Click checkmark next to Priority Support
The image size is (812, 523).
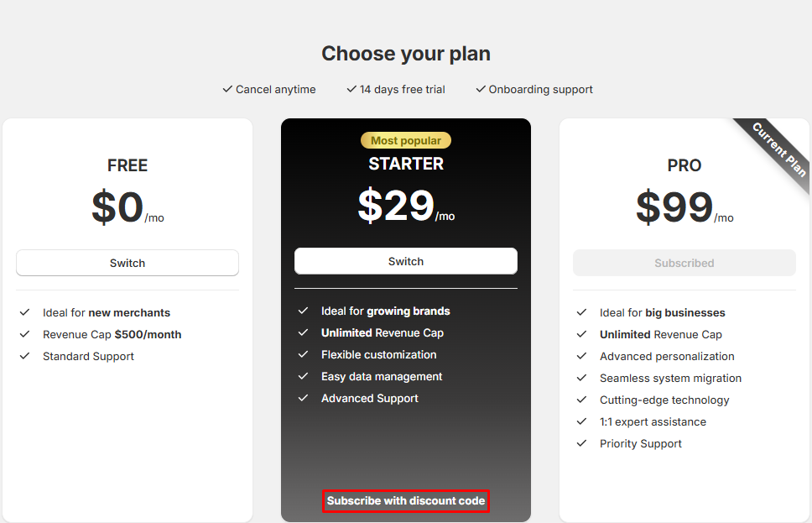[581, 443]
